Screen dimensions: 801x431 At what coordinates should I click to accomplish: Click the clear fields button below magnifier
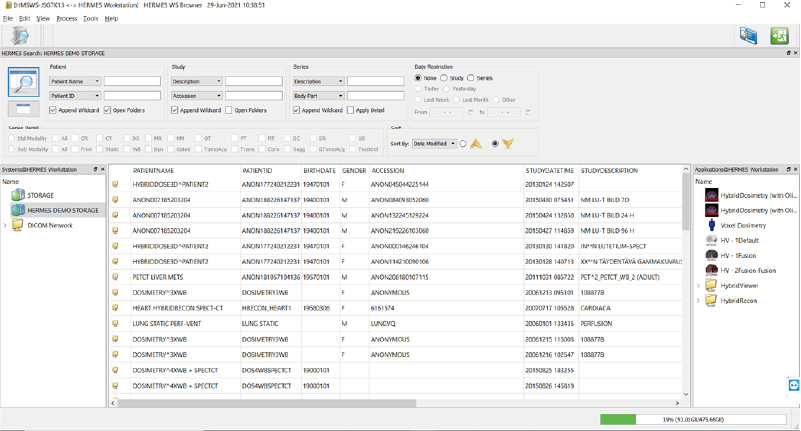click(23, 108)
